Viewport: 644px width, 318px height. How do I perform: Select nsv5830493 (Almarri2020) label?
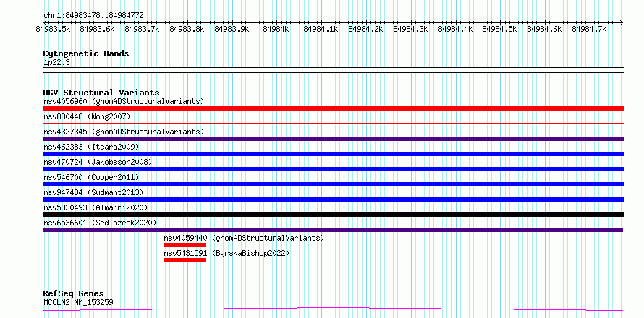click(x=96, y=207)
